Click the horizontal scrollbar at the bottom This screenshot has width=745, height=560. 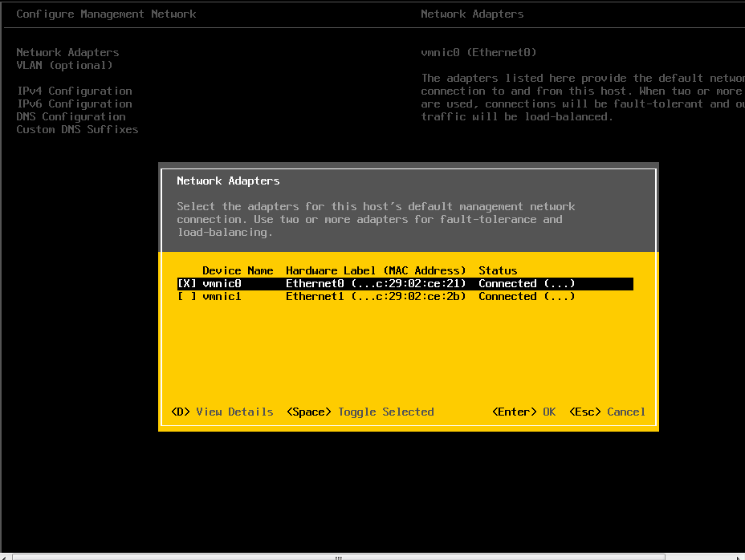pos(337,555)
